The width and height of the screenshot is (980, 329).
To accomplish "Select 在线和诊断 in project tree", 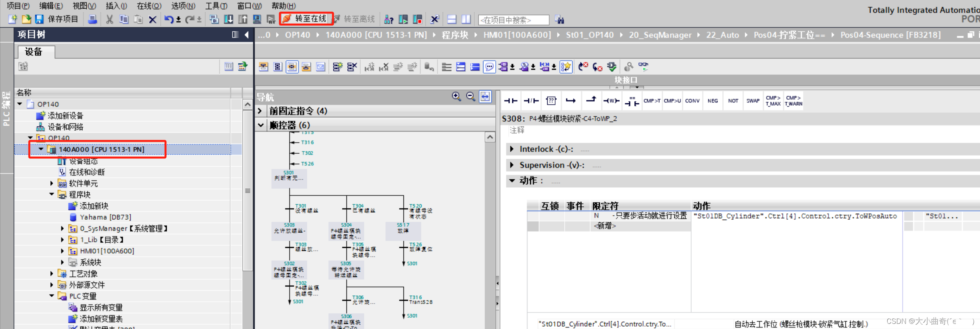I will coord(87,172).
